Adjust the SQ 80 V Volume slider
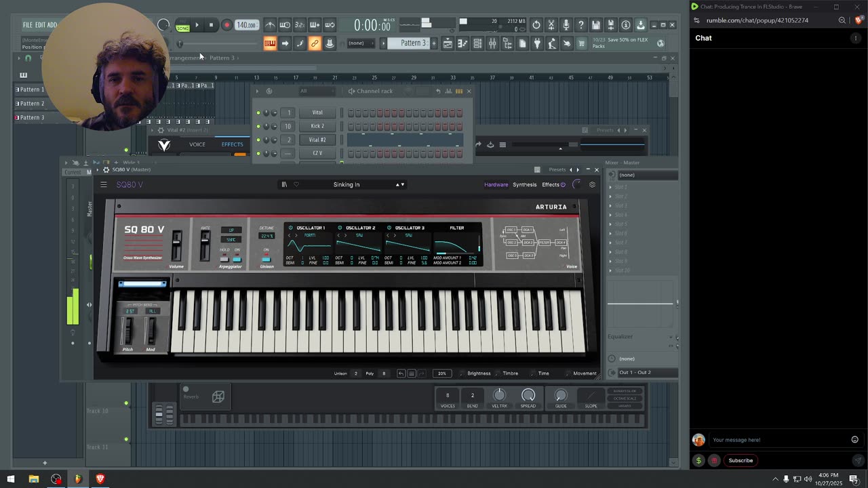 (176, 245)
